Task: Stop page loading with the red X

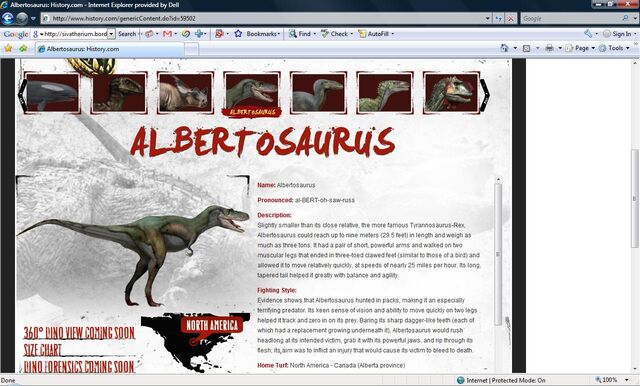Action: click(x=511, y=18)
